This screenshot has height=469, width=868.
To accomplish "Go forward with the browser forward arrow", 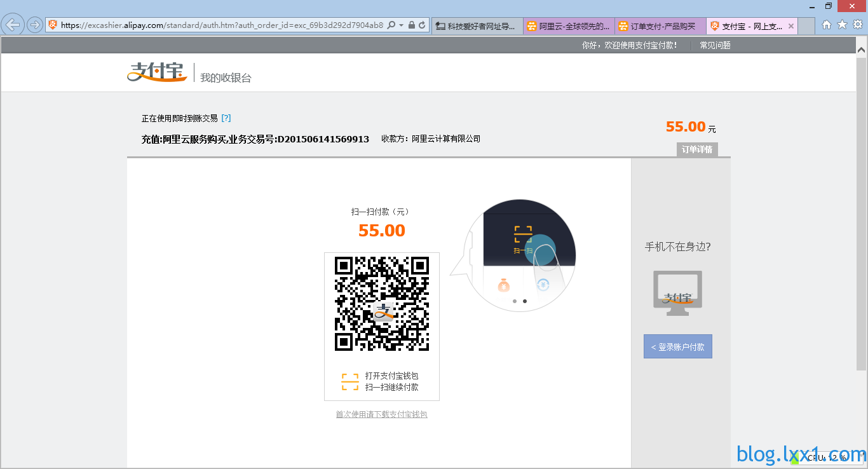I will (x=34, y=25).
